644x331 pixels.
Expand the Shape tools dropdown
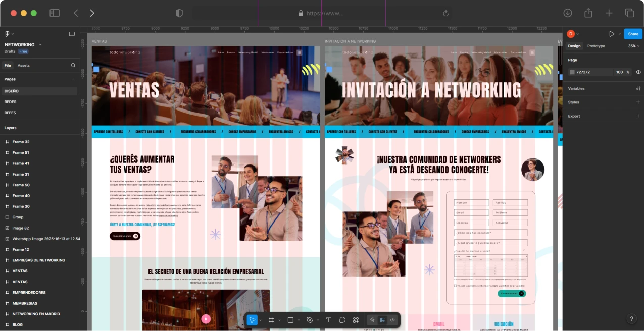(299, 319)
